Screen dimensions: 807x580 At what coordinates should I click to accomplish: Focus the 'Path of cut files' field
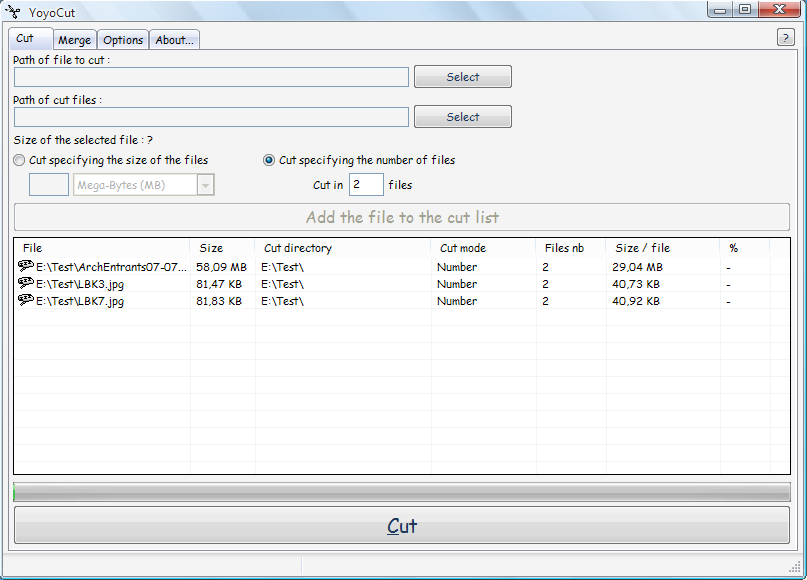click(211, 117)
